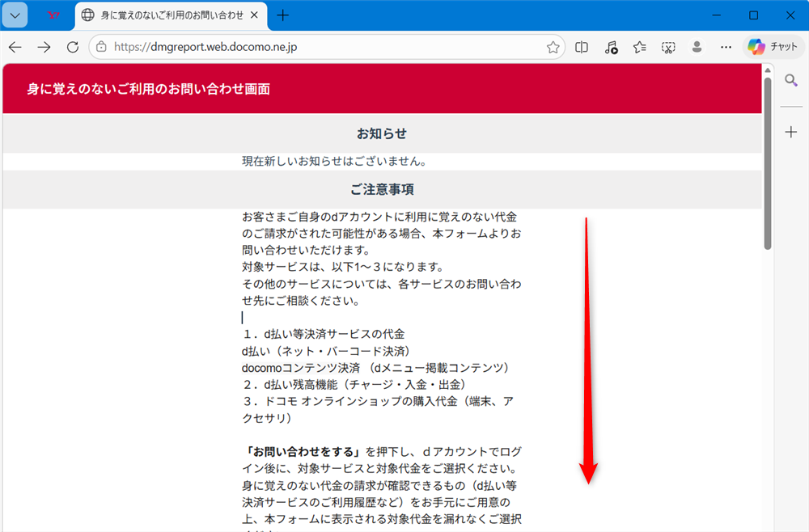This screenshot has width=809, height=532.
Task: Select the 身に覚えのないご利用のお問い合わせ tab
Action: pos(162,15)
